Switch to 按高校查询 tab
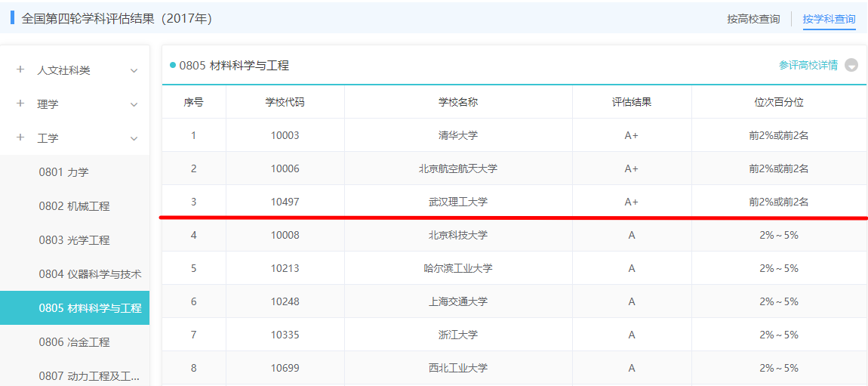The width and height of the screenshot is (868, 386). click(x=753, y=19)
